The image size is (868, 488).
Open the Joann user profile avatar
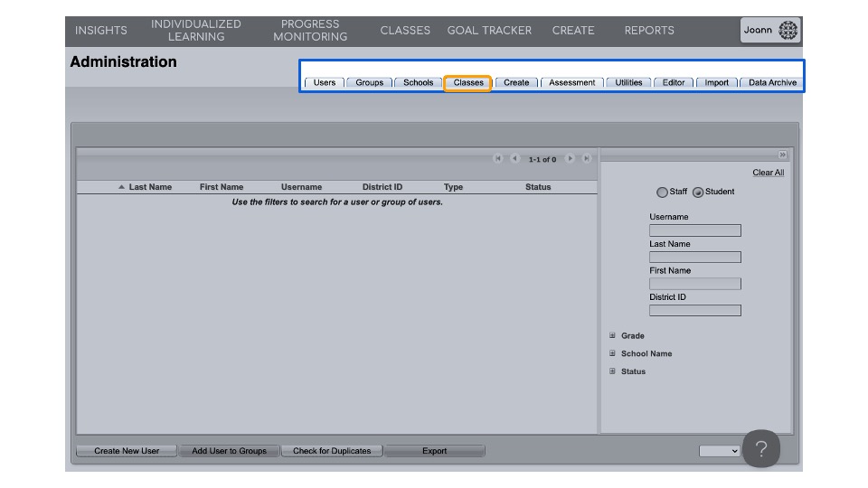pyautogui.click(x=788, y=30)
